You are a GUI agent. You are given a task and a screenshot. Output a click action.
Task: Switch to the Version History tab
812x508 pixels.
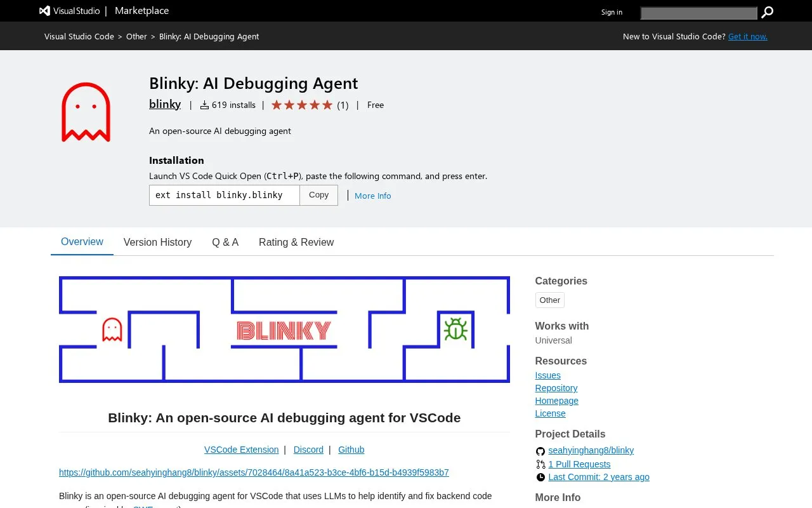tap(157, 242)
